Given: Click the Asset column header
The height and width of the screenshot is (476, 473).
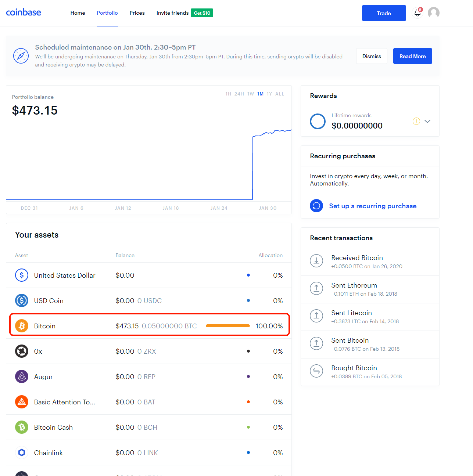Looking at the screenshot, I should tap(22, 255).
